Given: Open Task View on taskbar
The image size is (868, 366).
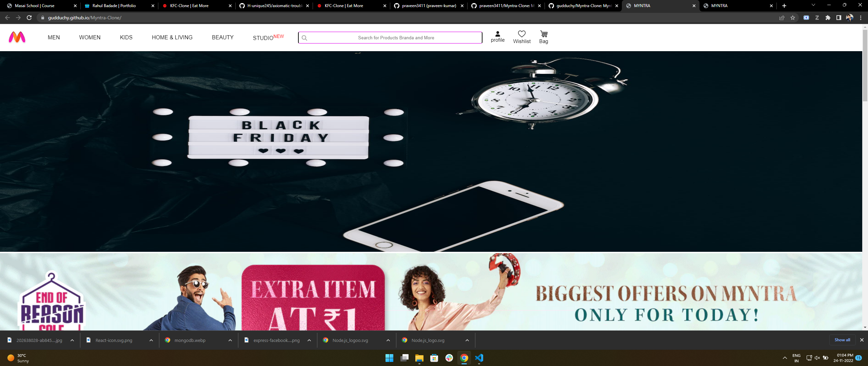Looking at the screenshot, I should (x=405, y=358).
